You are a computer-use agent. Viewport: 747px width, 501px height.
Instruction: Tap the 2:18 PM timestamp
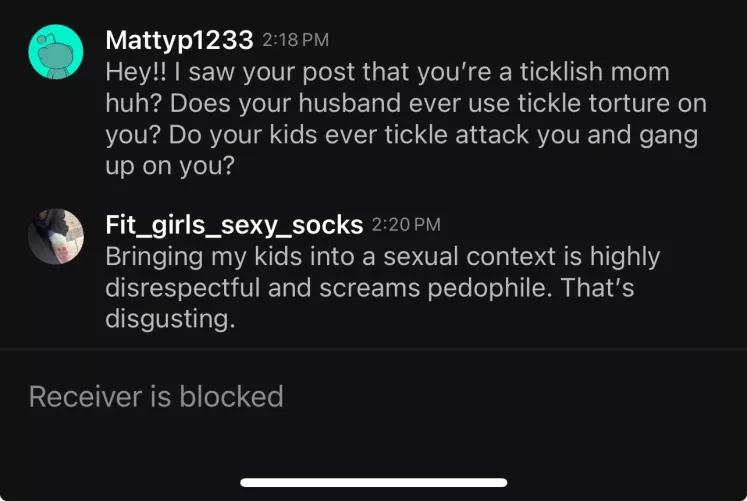click(x=295, y=40)
